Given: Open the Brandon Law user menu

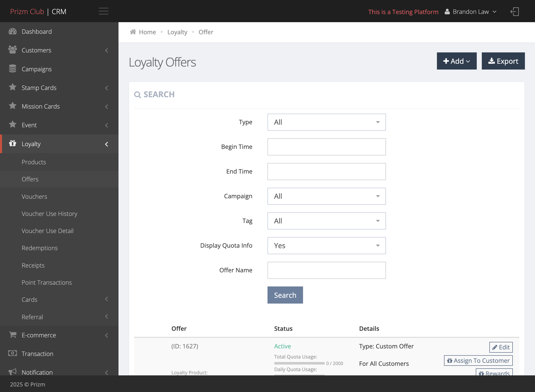Looking at the screenshot, I should pyautogui.click(x=470, y=12).
